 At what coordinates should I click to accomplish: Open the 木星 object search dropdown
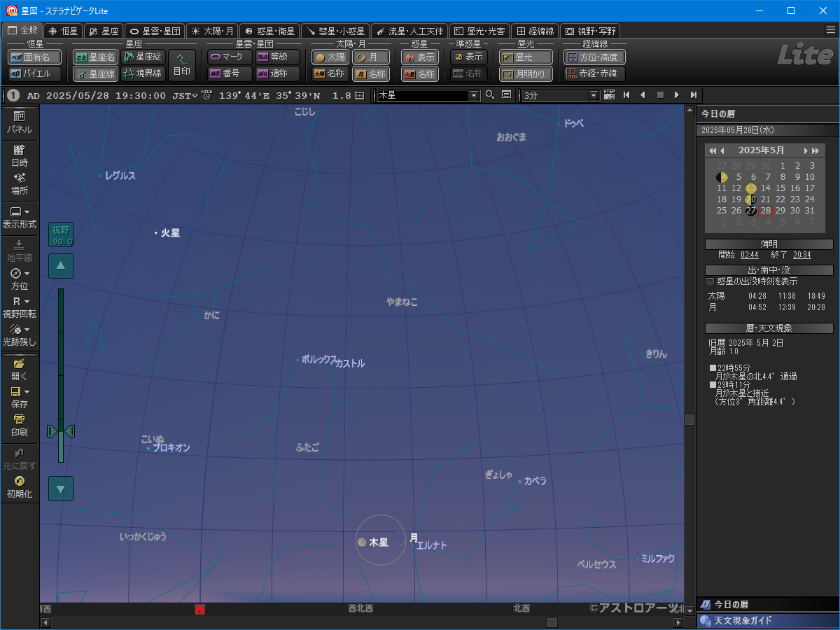click(474, 95)
